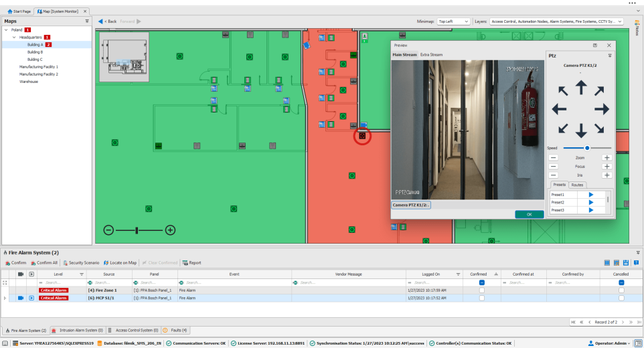The height and width of the screenshot is (348, 644).
Task: Click Locate on Map button
Action: click(x=120, y=262)
